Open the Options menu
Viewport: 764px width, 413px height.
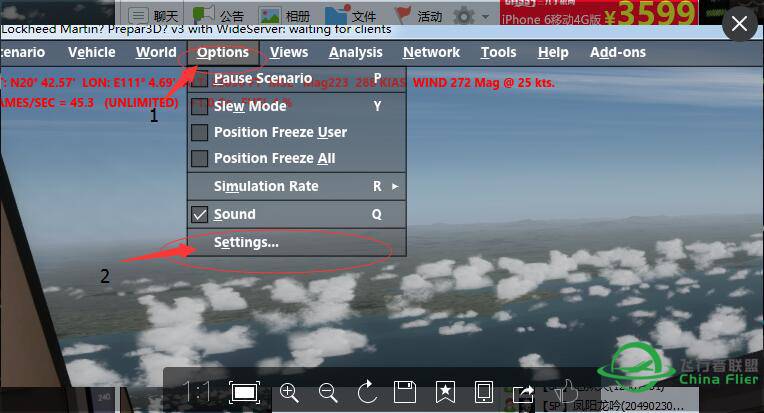222,52
